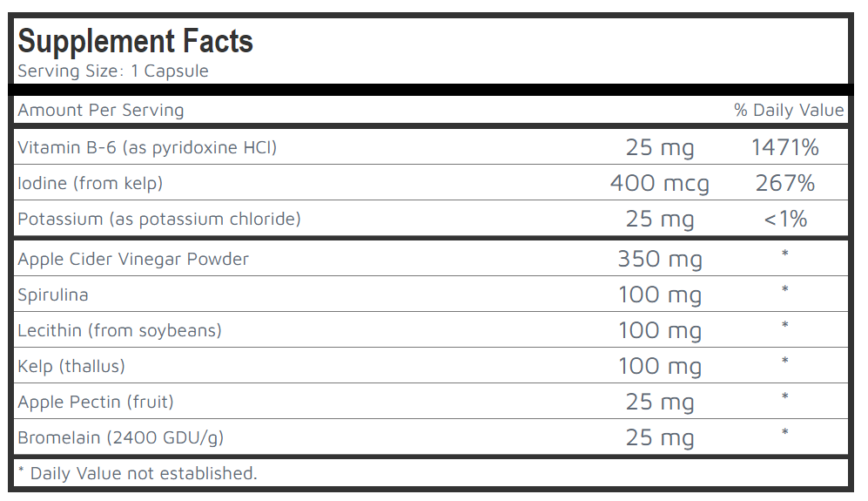Select the Apple Pectin (fruit) label
Screen dimensions: 868x501
(96, 402)
